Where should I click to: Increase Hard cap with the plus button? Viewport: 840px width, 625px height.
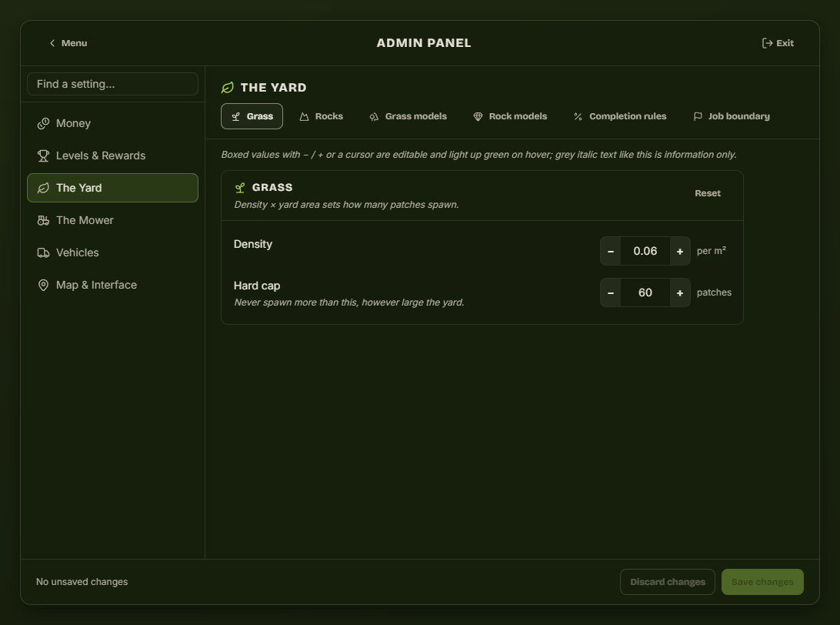[x=680, y=292]
